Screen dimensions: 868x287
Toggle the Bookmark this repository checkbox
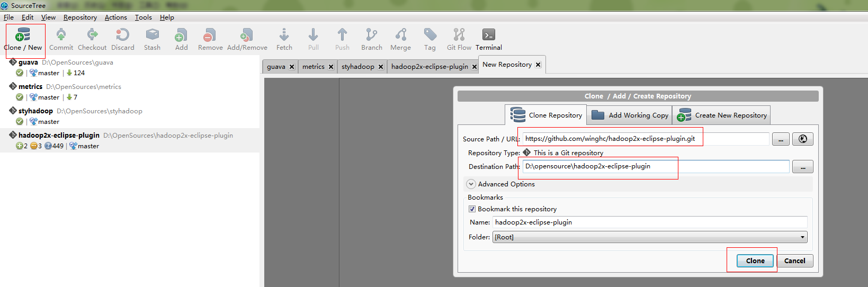point(472,209)
